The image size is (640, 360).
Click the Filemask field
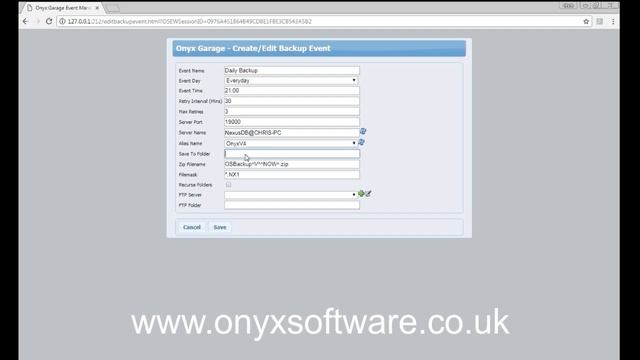tap(291, 174)
